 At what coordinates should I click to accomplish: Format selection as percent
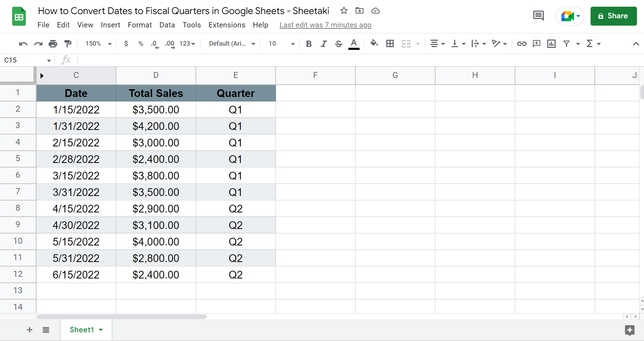point(141,44)
